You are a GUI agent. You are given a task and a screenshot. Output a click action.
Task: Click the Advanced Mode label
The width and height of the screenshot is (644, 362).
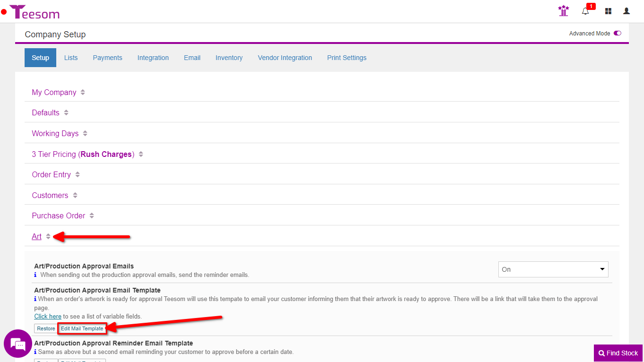pyautogui.click(x=590, y=34)
